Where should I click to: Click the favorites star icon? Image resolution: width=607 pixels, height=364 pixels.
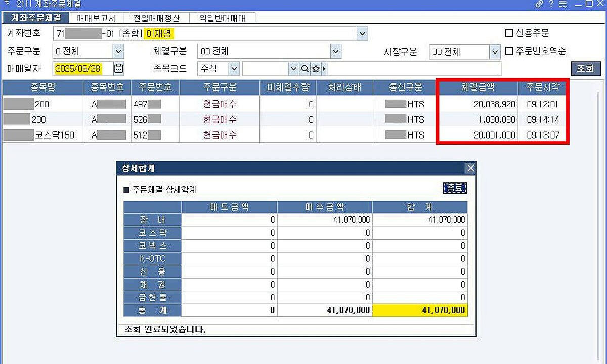click(x=315, y=68)
